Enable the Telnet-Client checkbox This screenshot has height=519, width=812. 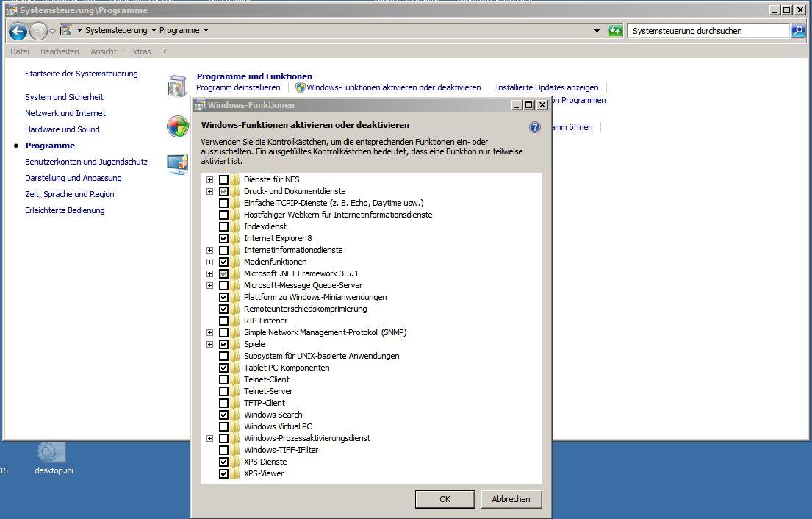pos(223,379)
